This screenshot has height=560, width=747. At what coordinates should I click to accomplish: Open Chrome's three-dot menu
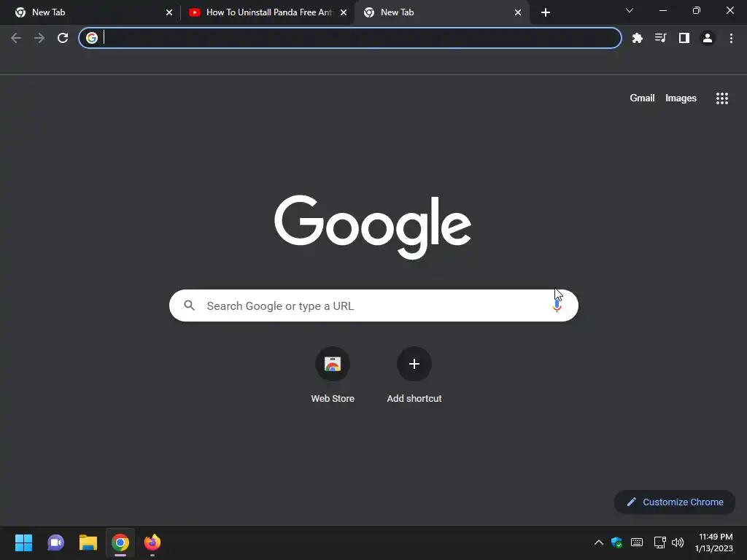(x=731, y=38)
